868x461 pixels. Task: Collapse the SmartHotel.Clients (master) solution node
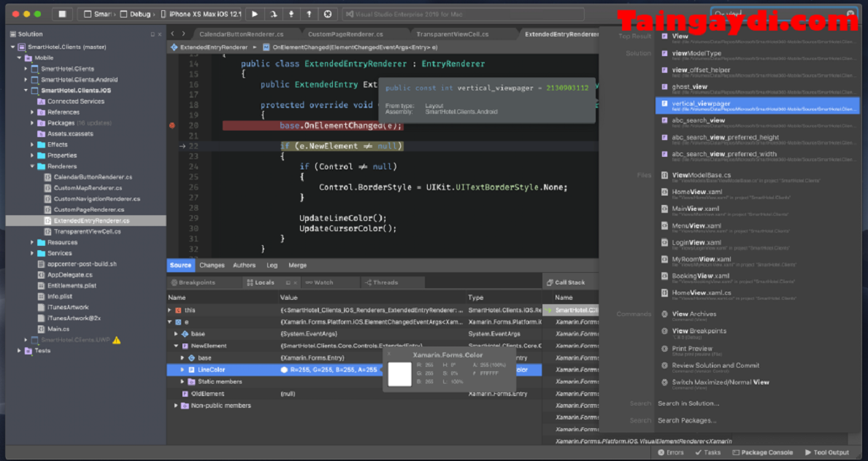click(12, 47)
